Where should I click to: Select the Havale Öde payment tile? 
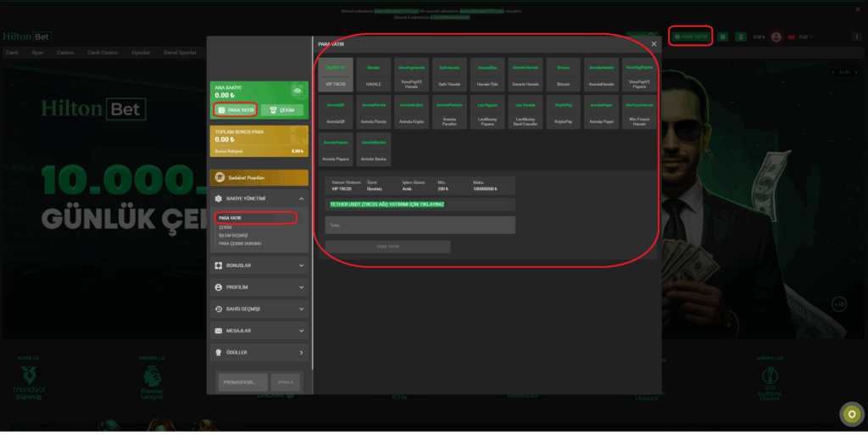pos(487,75)
